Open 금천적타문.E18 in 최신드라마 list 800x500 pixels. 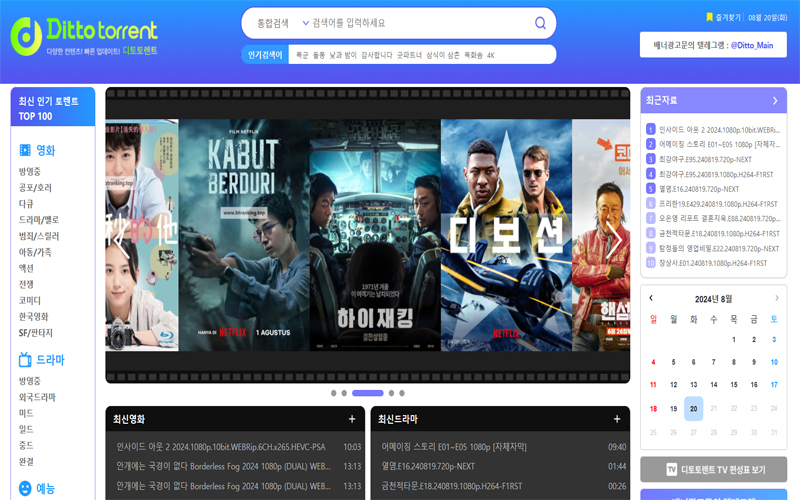(x=452, y=486)
